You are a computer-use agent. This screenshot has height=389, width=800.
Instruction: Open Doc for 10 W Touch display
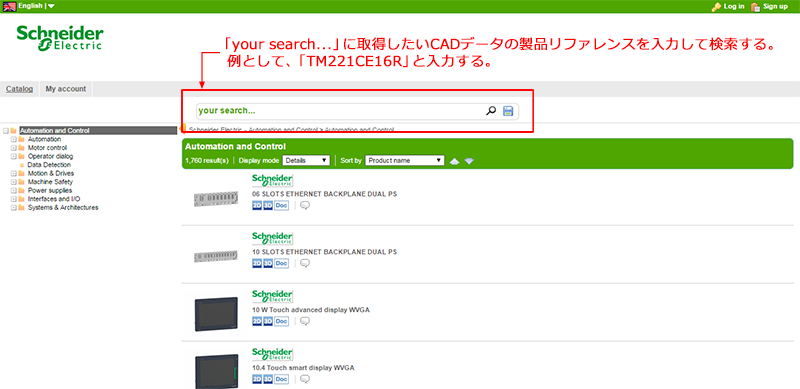click(282, 321)
